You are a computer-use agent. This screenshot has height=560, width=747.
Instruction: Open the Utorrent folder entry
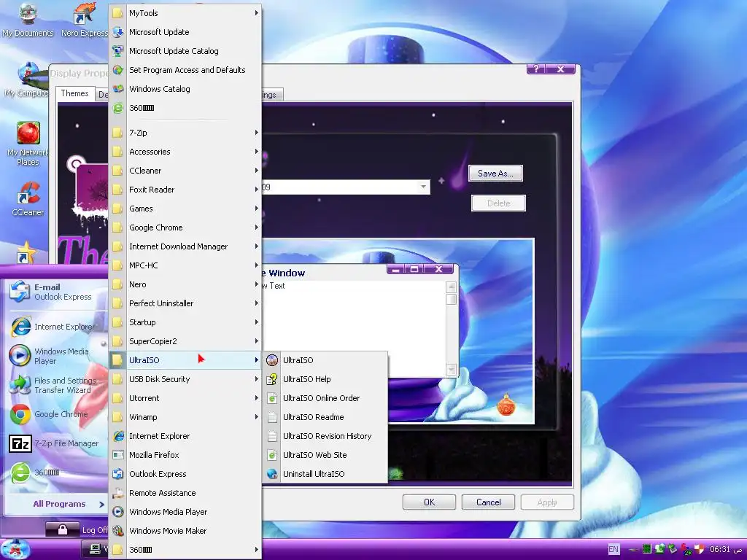185,398
